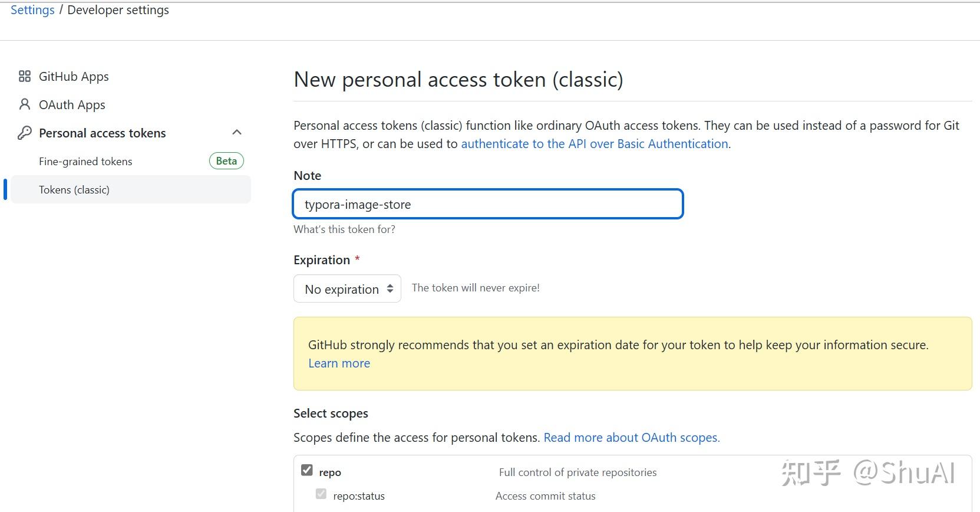Click the Note input field
This screenshot has width=980, height=512.
click(x=488, y=204)
